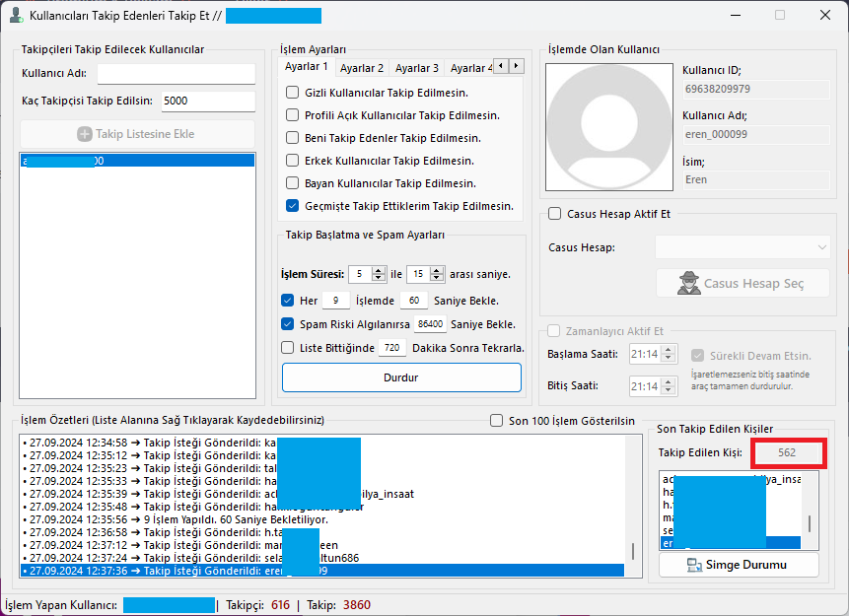Enable Gizli Kullanıcılar Takip Edilmesin checkbox
849x616 pixels.
pos(293,93)
